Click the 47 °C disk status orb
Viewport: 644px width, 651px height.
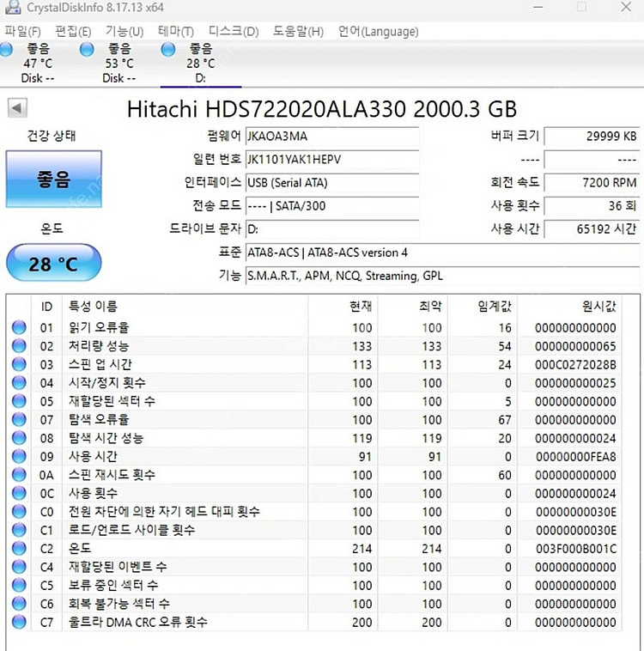(5, 50)
